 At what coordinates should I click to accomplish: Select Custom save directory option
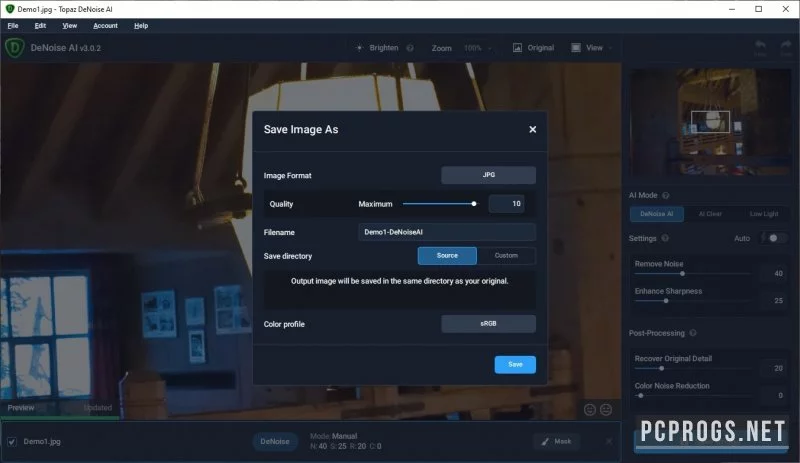tap(506, 256)
